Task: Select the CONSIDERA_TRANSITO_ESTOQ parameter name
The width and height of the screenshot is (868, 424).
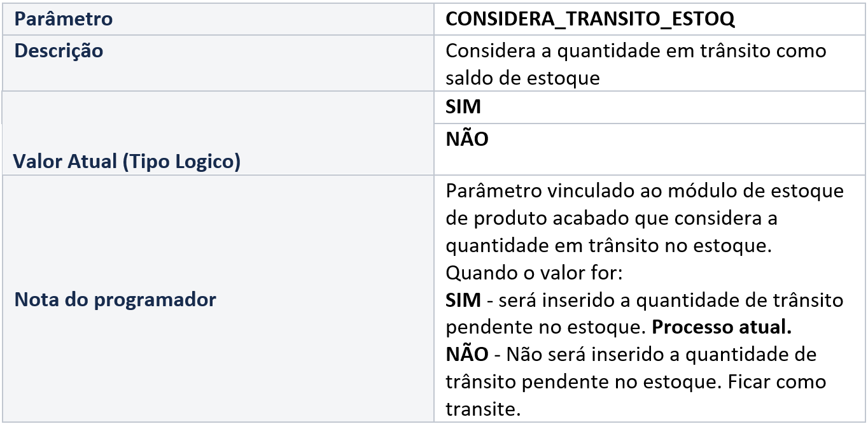Action: point(590,19)
